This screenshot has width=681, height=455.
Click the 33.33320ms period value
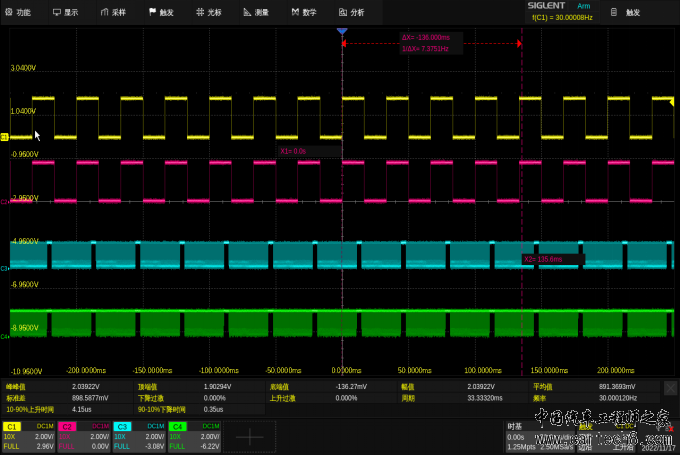pos(485,398)
